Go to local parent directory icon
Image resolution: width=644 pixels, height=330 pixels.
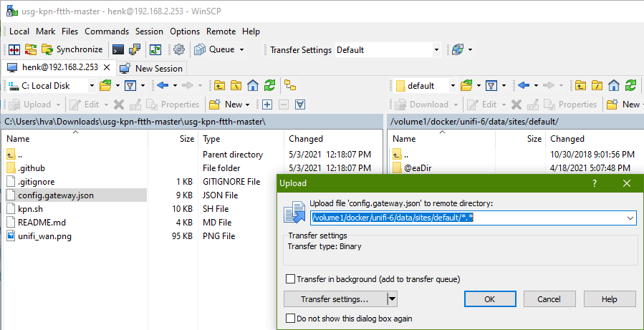[x=220, y=86]
